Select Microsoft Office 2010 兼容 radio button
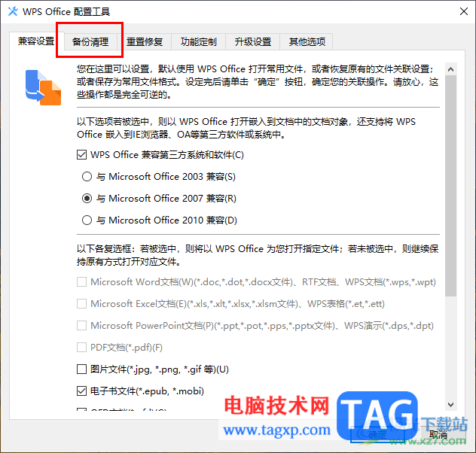Image resolution: width=476 pixels, height=453 pixels. tap(87, 220)
